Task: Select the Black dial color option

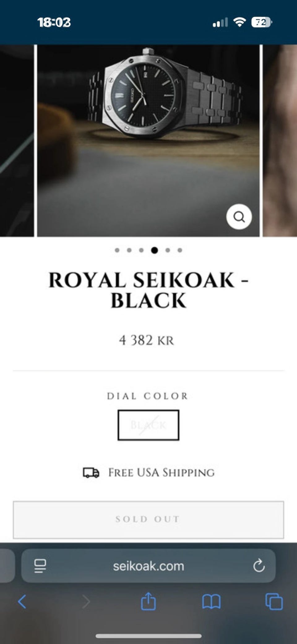Action: coord(148,425)
